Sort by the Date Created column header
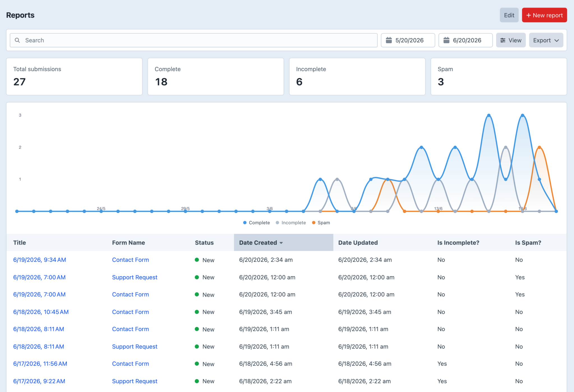 [x=283, y=243]
